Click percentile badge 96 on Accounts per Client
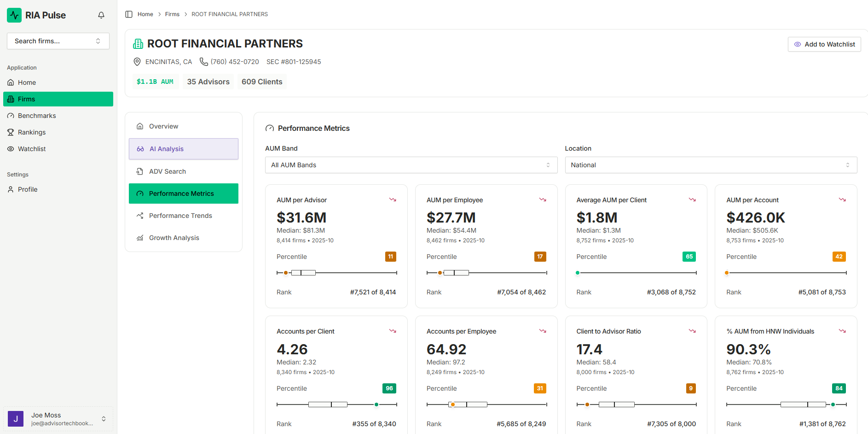This screenshot has width=868, height=434. click(389, 388)
